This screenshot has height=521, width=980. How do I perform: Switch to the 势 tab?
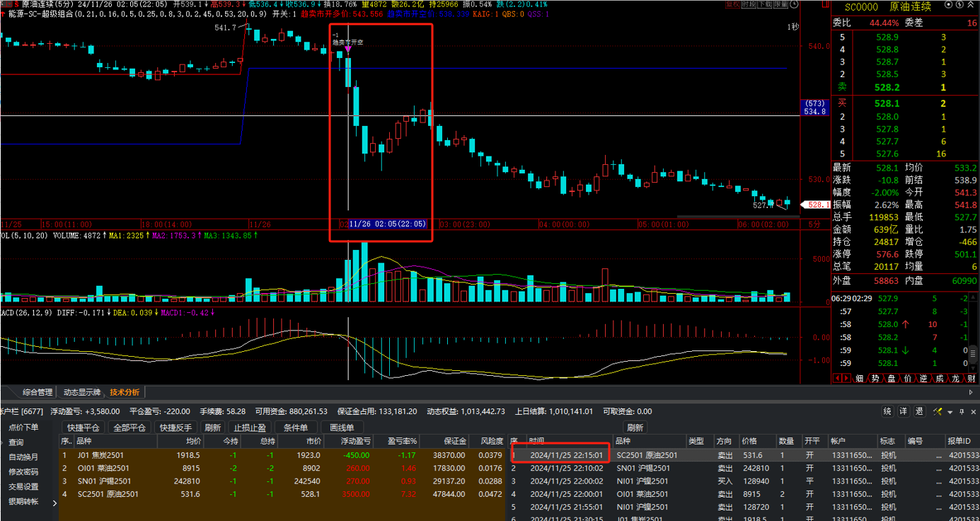pyautogui.click(x=875, y=379)
